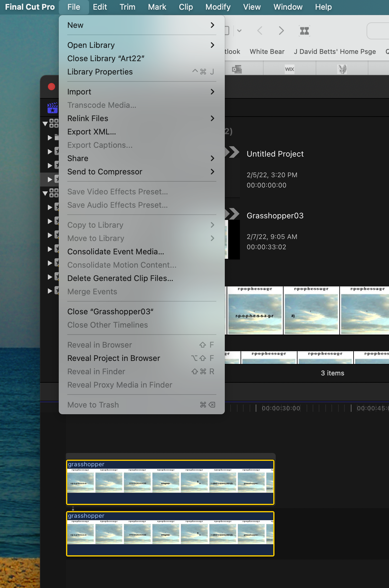Expand the Share submenu
Viewport: 389px width, 588px height.
click(141, 158)
